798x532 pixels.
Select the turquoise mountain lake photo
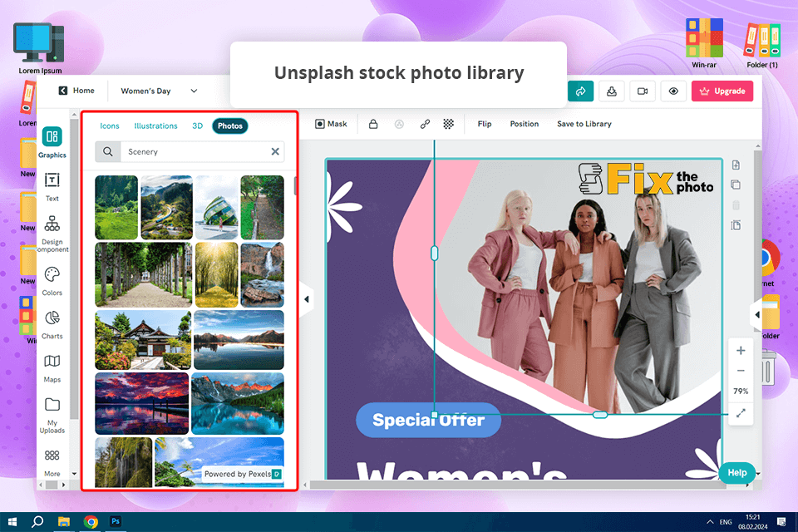point(238,403)
